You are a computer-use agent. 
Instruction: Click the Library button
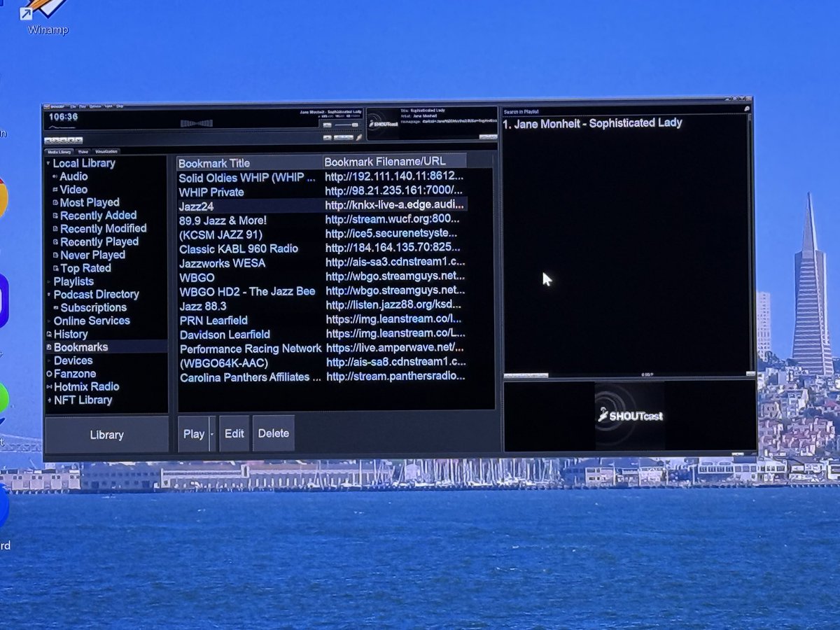(x=106, y=435)
